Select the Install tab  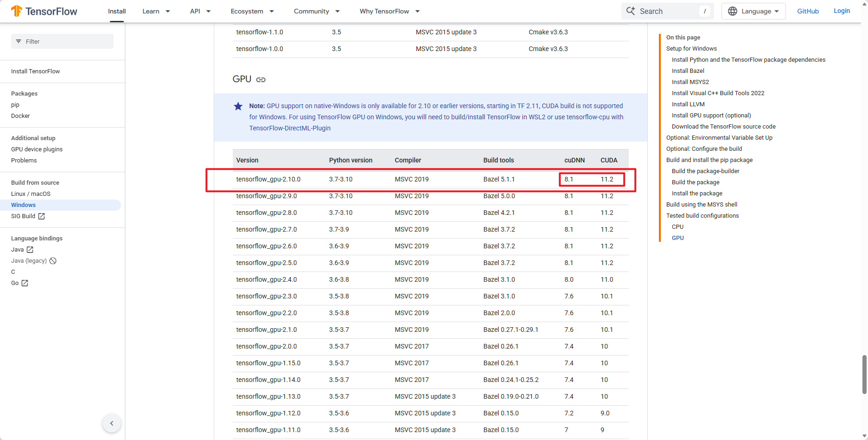click(x=117, y=11)
